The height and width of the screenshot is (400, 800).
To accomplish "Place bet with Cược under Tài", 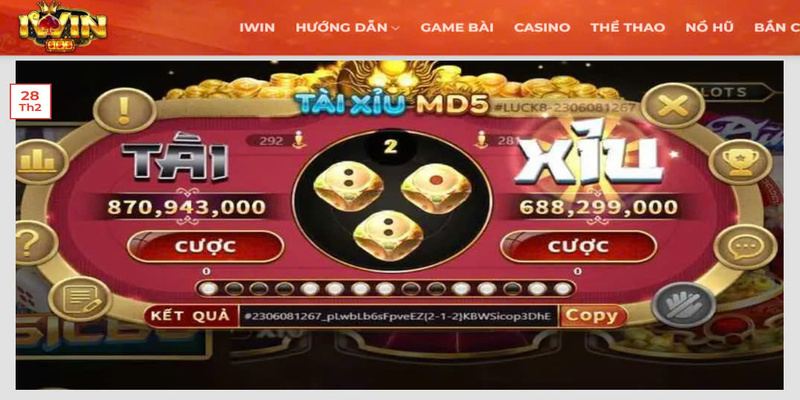I will (206, 246).
